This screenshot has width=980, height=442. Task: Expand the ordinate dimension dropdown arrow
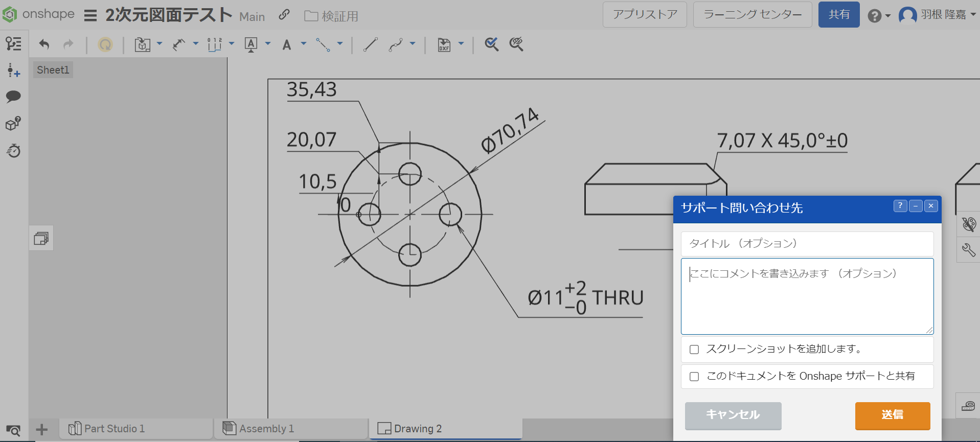[x=232, y=44]
